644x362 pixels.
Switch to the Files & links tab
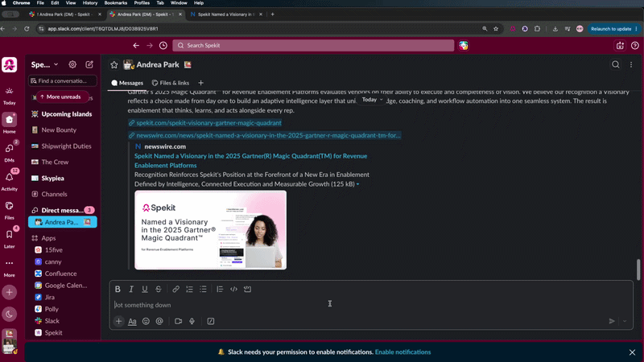(x=171, y=83)
